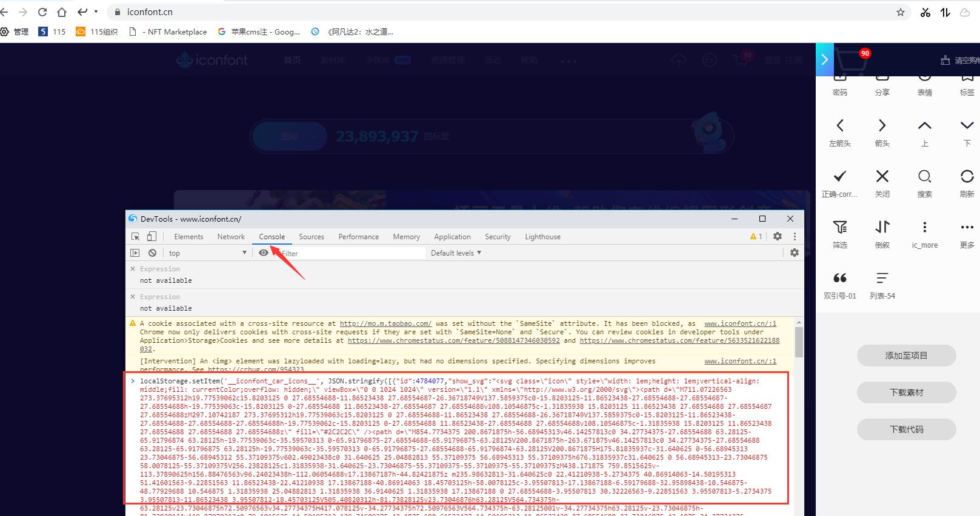
Task: Pick the horizontal dots icon 更多
Action: coord(967,227)
